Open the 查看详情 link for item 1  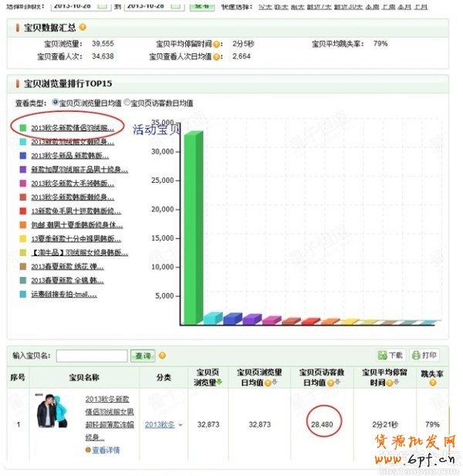pyautogui.click(x=106, y=450)
